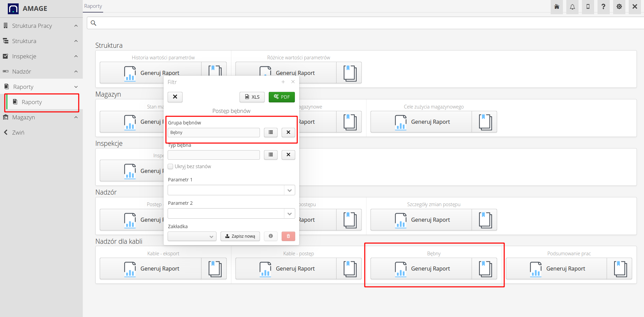Screen dimensions: 644x317
Task: Open help question mark icon
Action: (x=603, y=7)
